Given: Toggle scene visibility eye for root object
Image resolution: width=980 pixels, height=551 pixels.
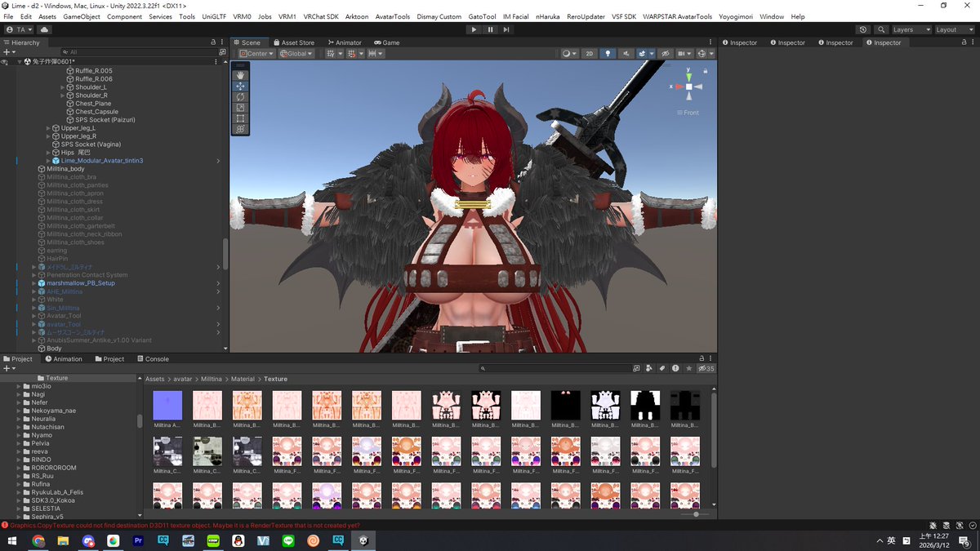Looking at the screenshot, I should [x=5, y=62].
